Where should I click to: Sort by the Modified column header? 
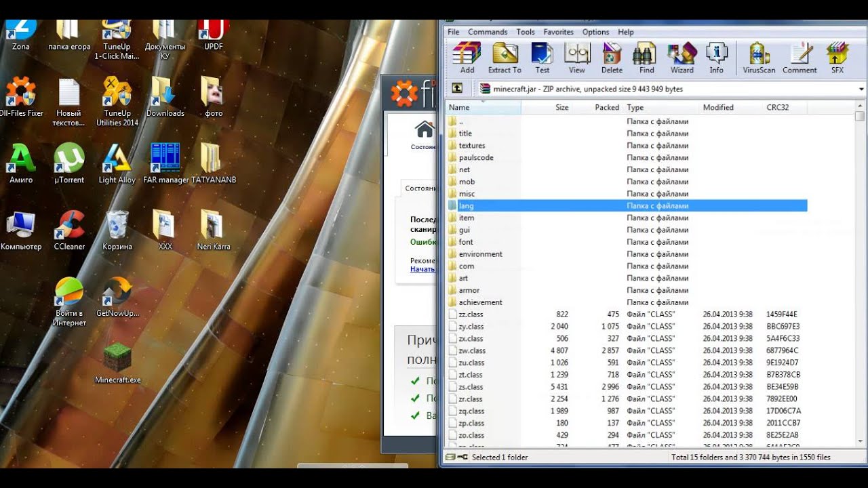[x=732, y=107]
